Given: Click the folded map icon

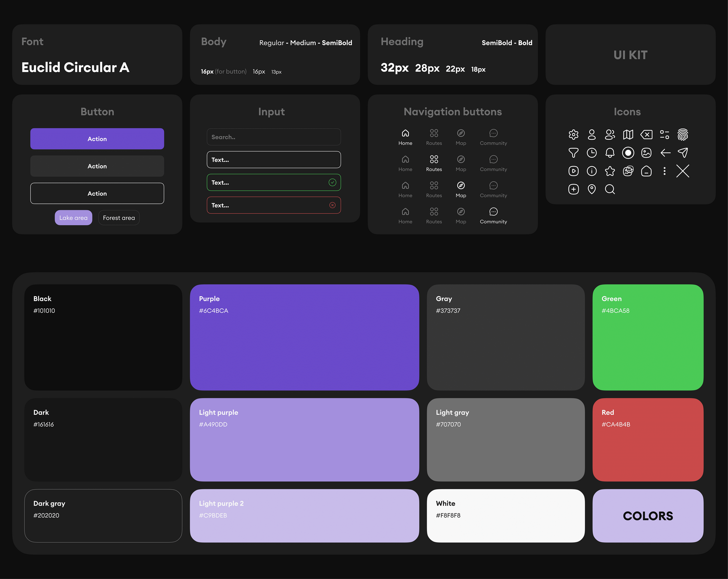Looking at the screenshot, I should click(628, 135).
